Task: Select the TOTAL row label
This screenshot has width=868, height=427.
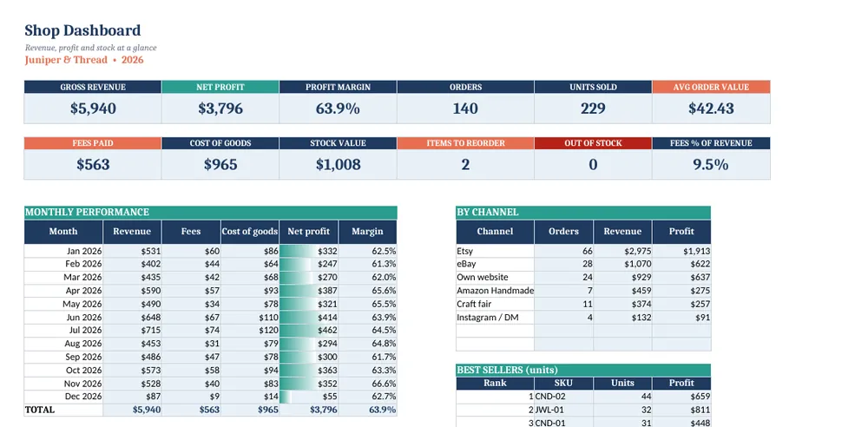Action: (63, 410)
